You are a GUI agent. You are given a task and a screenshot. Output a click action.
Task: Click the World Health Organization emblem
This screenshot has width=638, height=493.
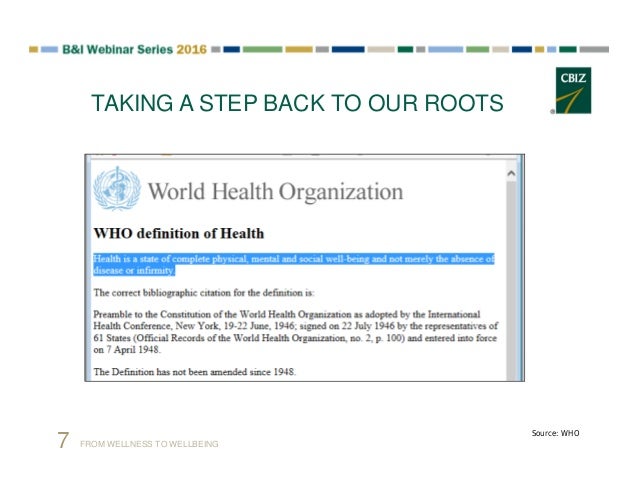(x=117, y=188)
